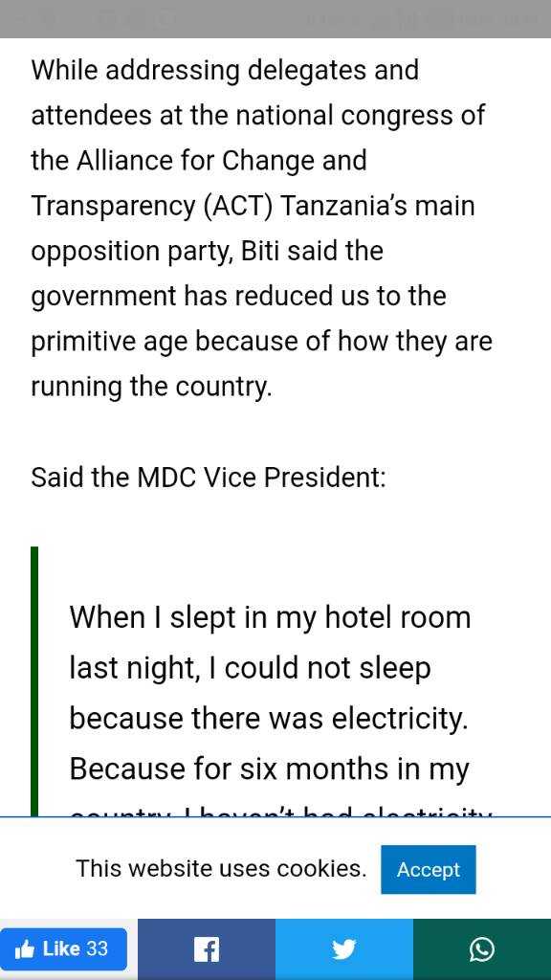Click 'When I slept in my hotel room' quote line
Viewport: 551px width, 980px height.
pos(270,617)
